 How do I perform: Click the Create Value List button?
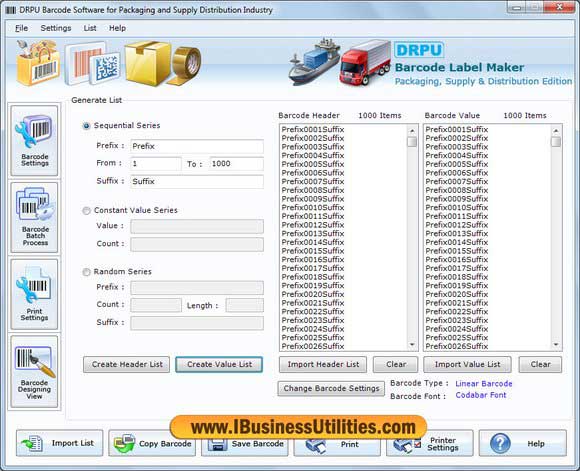coord(219,364)
